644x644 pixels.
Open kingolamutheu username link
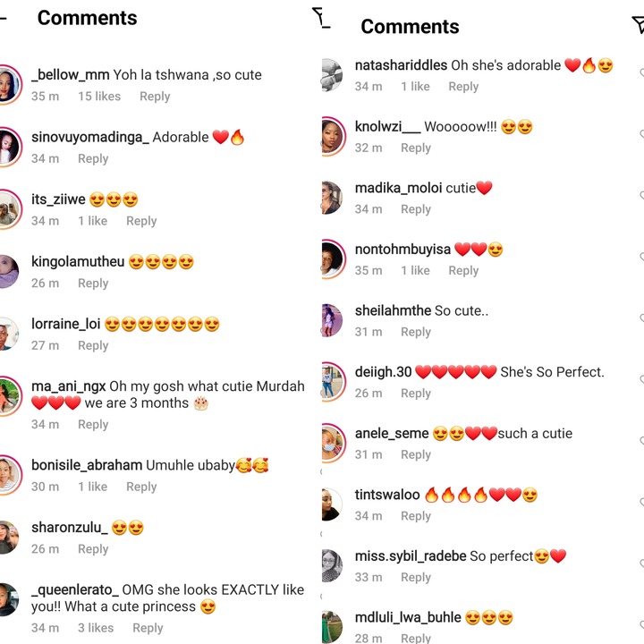coord(78,261)
